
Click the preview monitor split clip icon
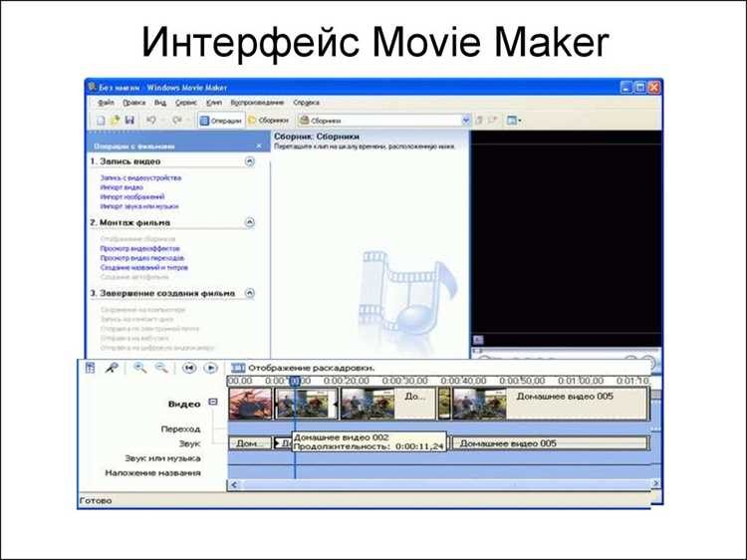click(478, 340)
